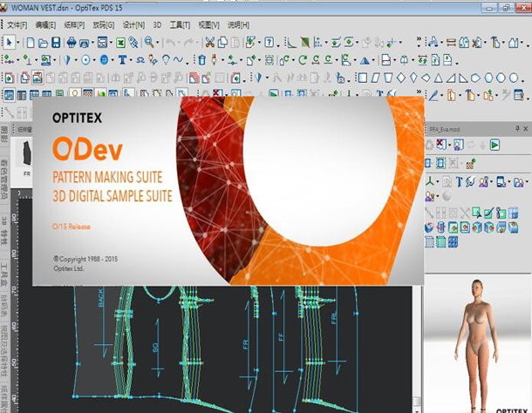Expand dropdown next to the circle tool
Image resolution: width=532 pixels, height=413 pixels.
94,61
